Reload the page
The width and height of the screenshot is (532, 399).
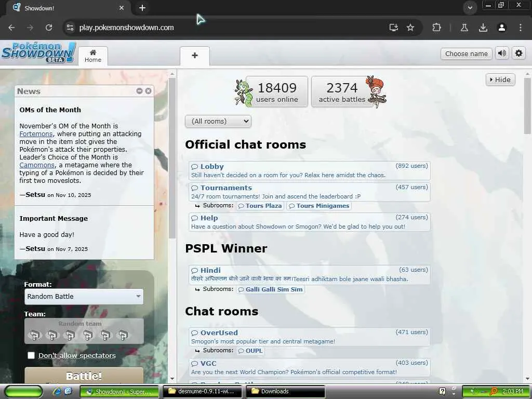click(x=49, y=28)
